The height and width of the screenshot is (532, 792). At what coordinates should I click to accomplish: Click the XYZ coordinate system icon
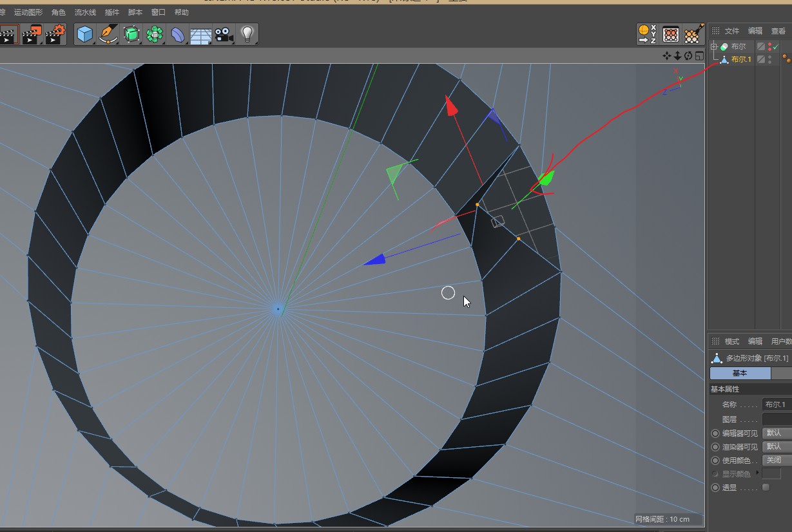(x=646, y=34)
